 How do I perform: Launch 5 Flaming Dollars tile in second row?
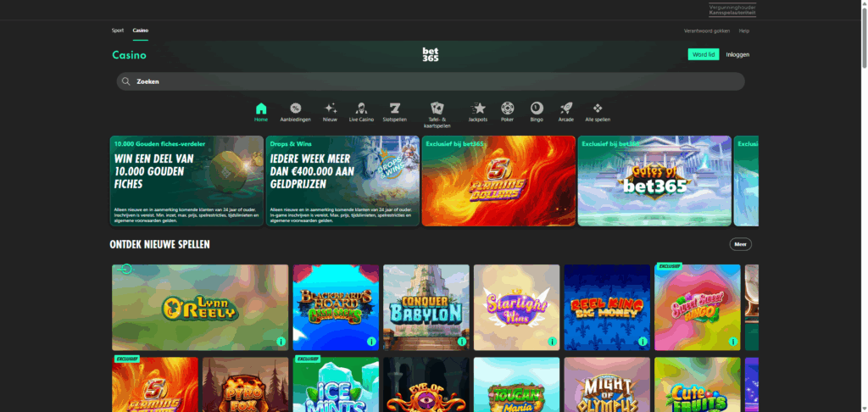coord(155,385)
